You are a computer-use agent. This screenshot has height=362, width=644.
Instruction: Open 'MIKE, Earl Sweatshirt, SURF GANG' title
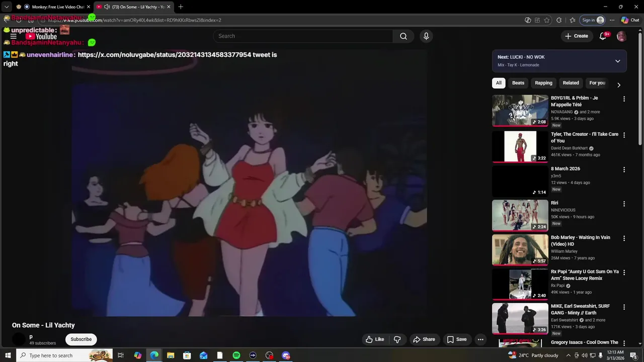click(x=580, y=309)
